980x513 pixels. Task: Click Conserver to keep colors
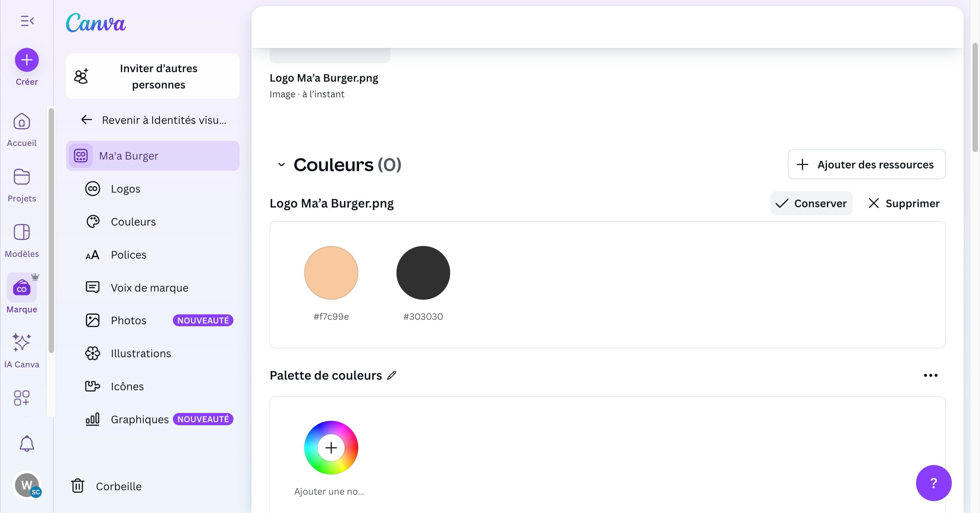811,203
